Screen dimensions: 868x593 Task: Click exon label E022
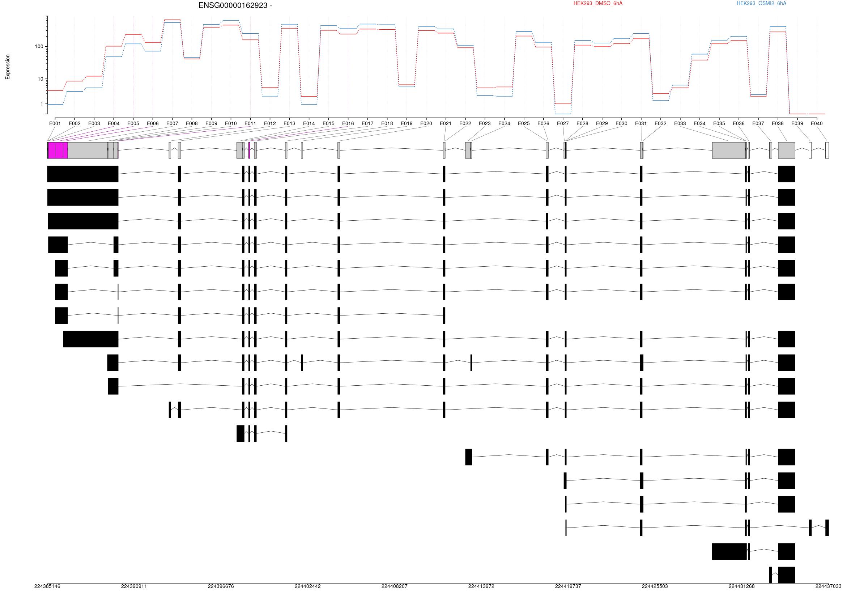[x=465, y=123]
